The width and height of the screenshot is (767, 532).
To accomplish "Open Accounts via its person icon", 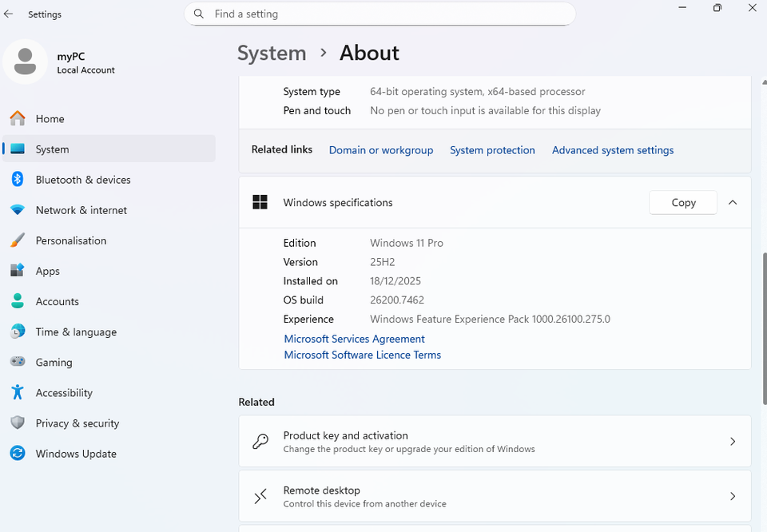I will pos(18,301).
